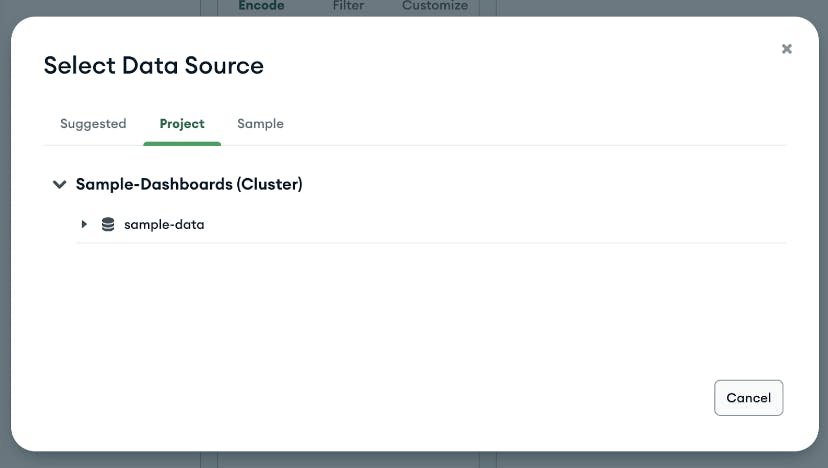828x468 pixels.
Task: Switch to the Suggested tab
Action: point(93,124)
